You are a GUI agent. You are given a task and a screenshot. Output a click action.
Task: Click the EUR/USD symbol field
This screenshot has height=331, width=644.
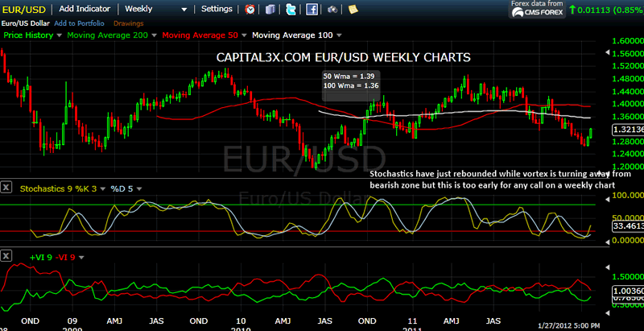click(x=25, y=9)
